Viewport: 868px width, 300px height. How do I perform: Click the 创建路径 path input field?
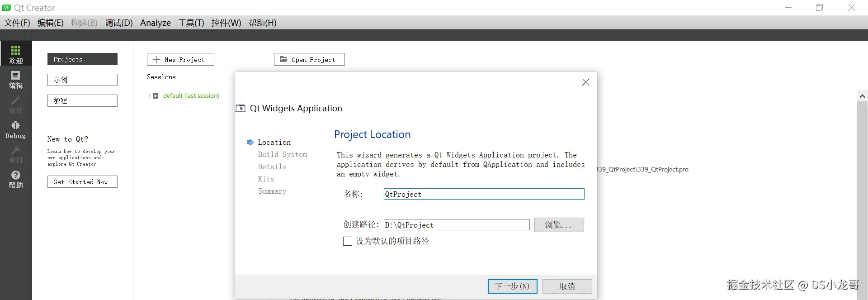tap(456, 225)
